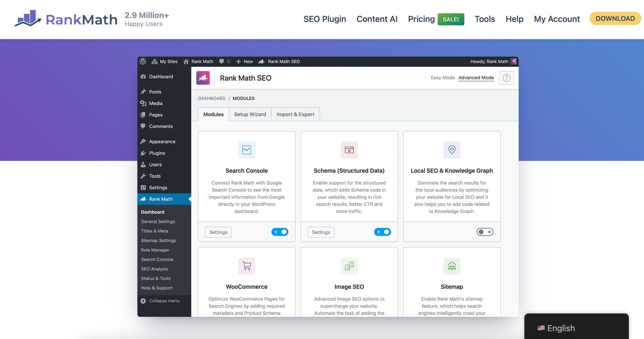This screenshot has height=339, width=644.
Task: Open Help & Support submenu item
Action: click(x=157, y=288)
